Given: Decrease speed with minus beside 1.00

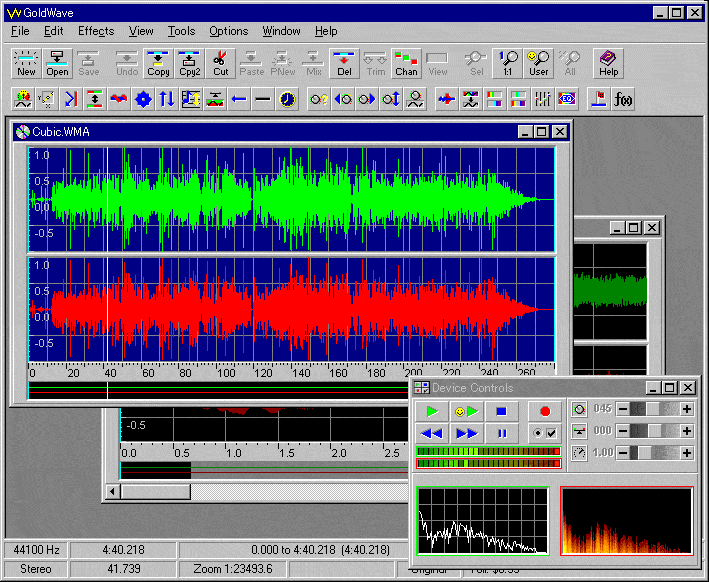Looking at the screenshot, I should click(x=623, y=453).
